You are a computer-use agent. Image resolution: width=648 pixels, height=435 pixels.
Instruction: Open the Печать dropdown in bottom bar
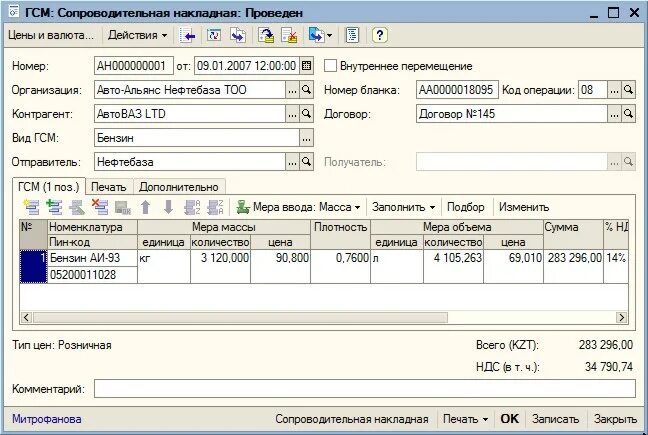point(465,419)
